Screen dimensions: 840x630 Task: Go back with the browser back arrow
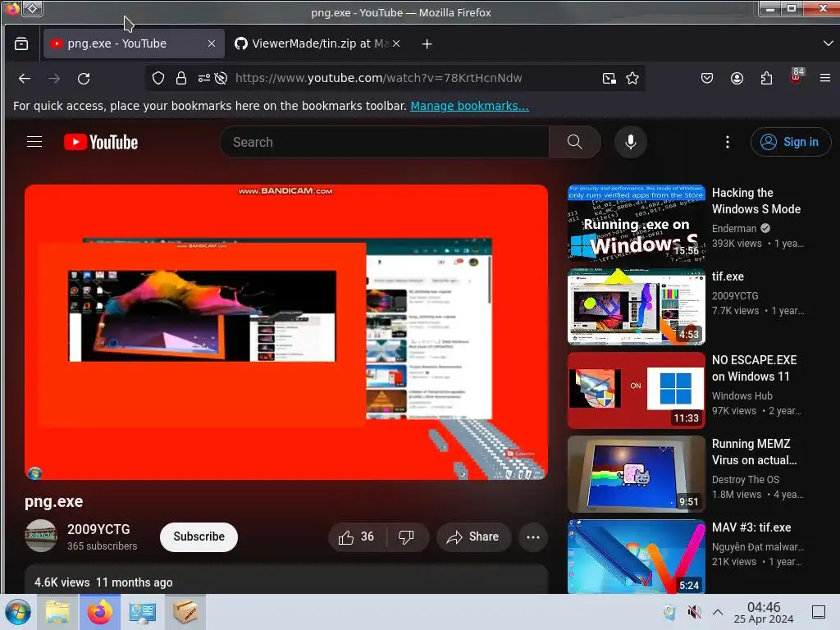(25, 79)
